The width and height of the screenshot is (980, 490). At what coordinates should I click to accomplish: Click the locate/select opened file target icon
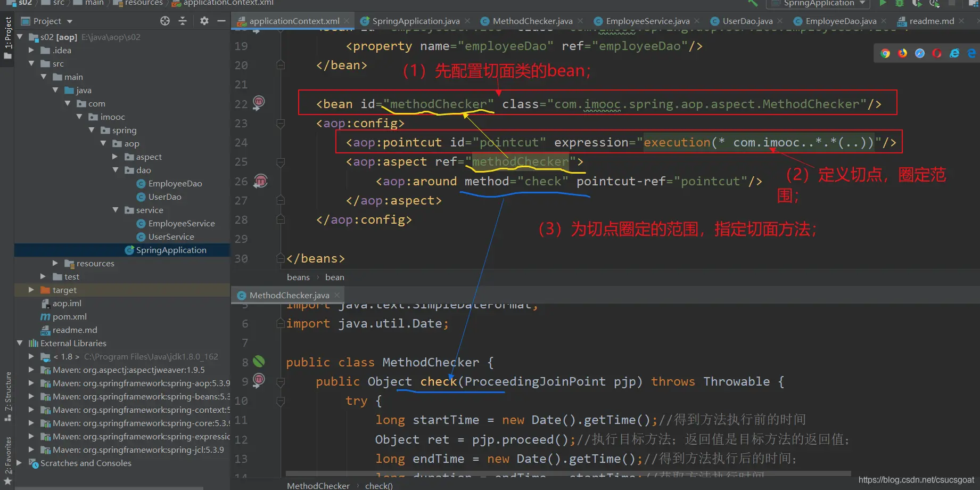pos(165,21)
